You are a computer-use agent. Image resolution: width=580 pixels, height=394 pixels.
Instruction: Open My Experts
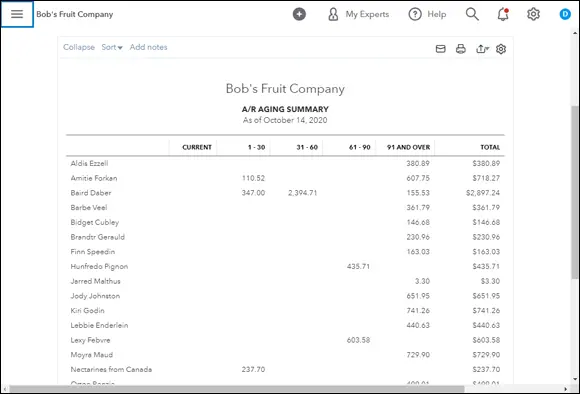coord(358,14)
